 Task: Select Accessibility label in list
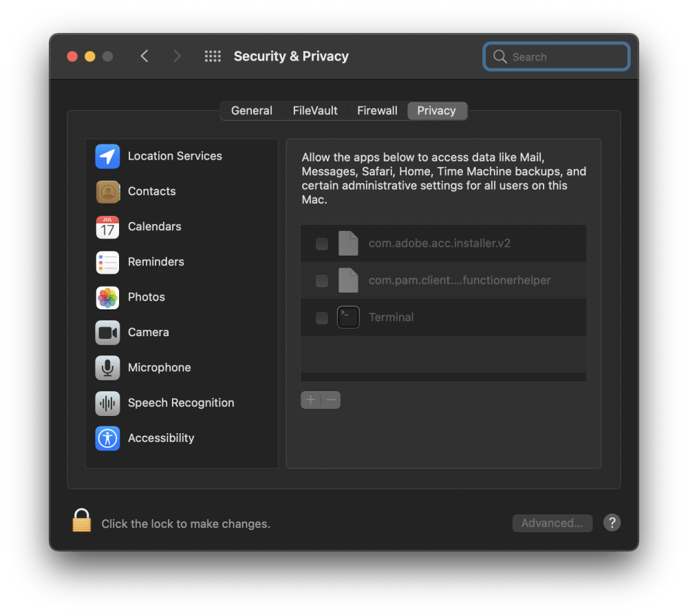(161, 438)
